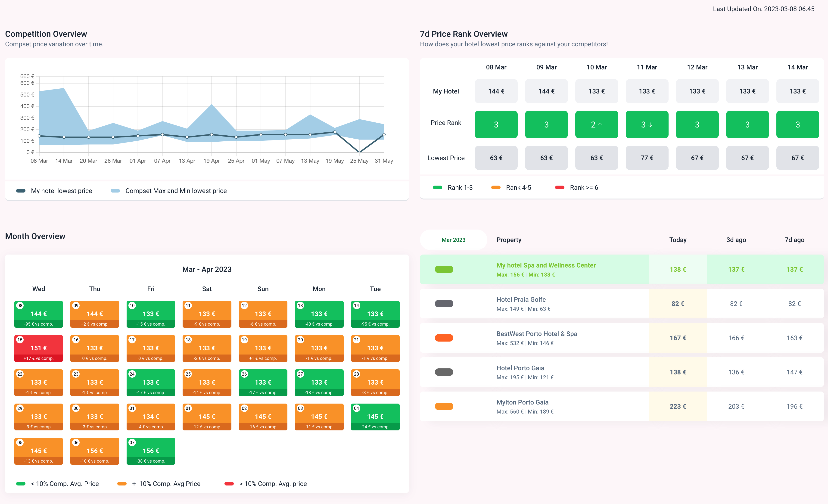Click the 67 € lowest price on 14 Mar
The width and height of the screenshot is (828, 504).
tap(797, 158)
